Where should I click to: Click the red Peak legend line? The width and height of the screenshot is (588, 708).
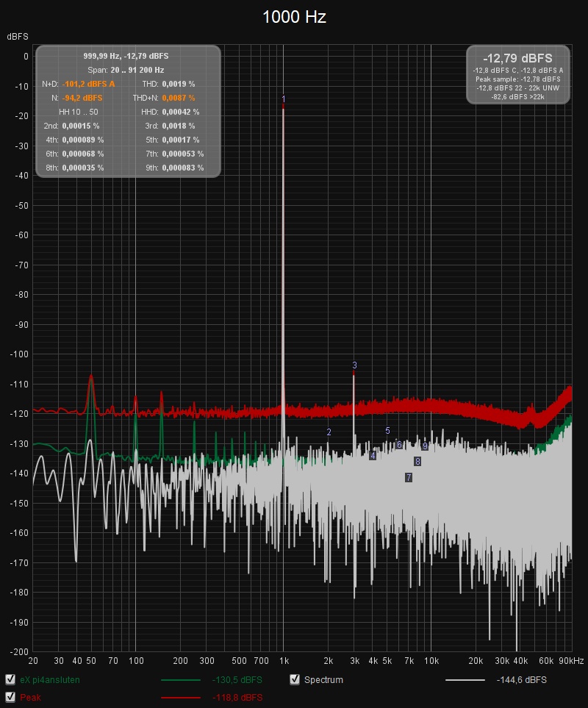(x=181, y=698)
